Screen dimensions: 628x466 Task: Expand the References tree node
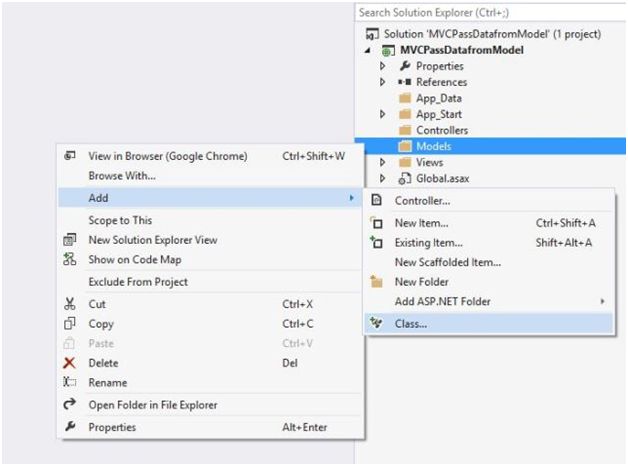(x=382, y=82)
